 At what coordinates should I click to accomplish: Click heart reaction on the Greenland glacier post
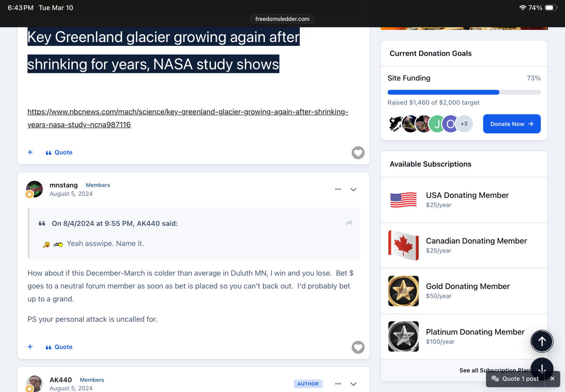click(x=358, y=153)
